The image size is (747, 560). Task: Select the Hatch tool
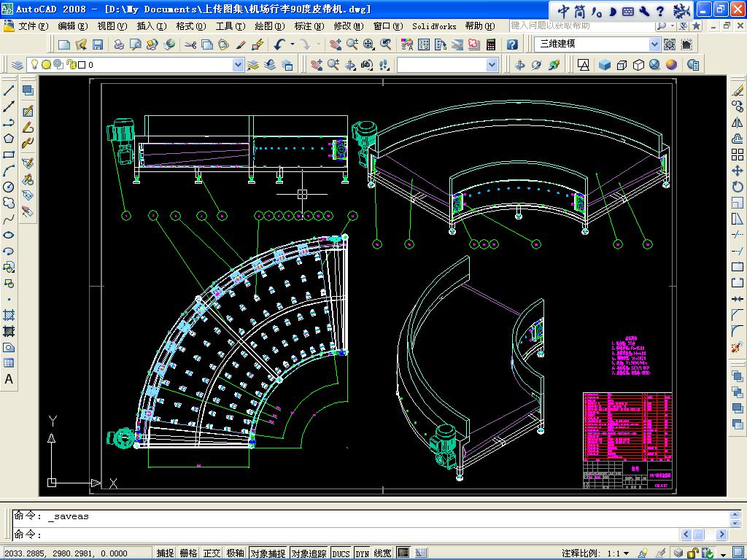(9, 315)
